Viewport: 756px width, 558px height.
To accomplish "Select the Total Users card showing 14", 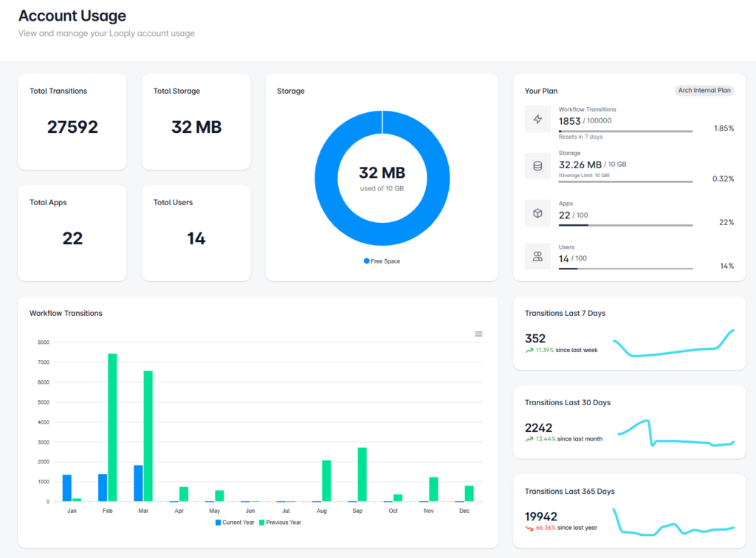I will pyautogui.click(x=196, y=232).
